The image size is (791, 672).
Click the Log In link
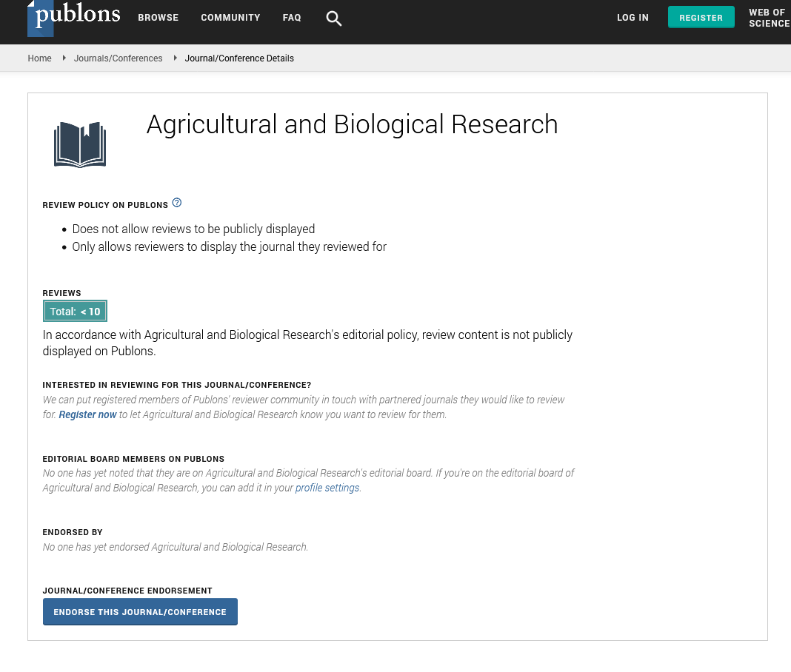tap(633, 18)
